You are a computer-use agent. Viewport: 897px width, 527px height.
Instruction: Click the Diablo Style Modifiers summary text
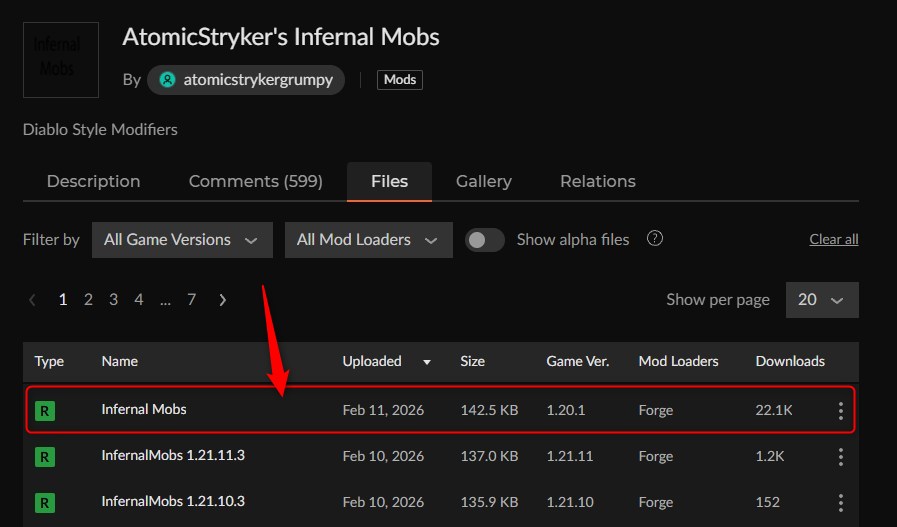(100, 130)
